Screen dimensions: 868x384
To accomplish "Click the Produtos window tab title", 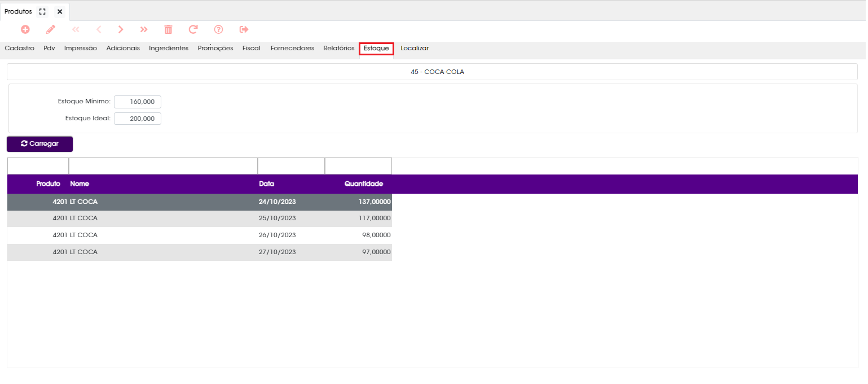I will [18, 11].
